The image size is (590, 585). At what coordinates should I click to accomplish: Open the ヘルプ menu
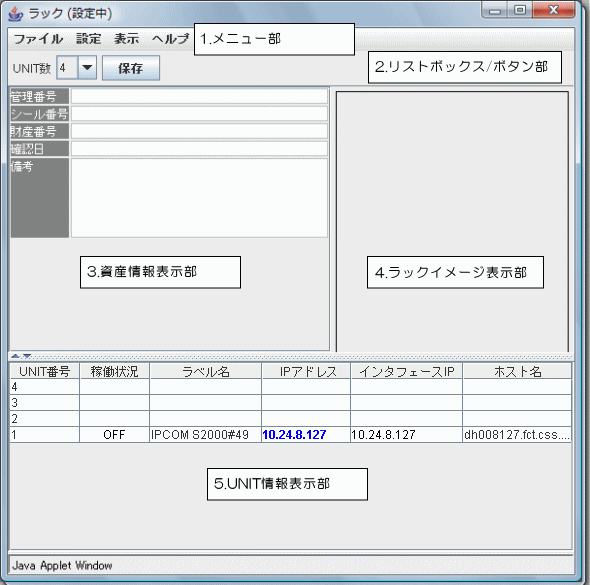click(x=170, y=39)
